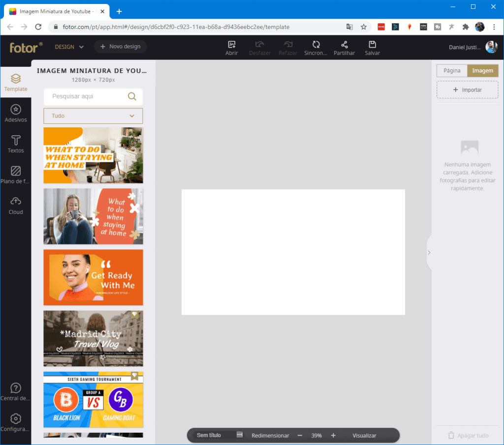Screen dimensions: 504x445
Task: Click the Sincronizar icon
Action: [x=315, y=47]
